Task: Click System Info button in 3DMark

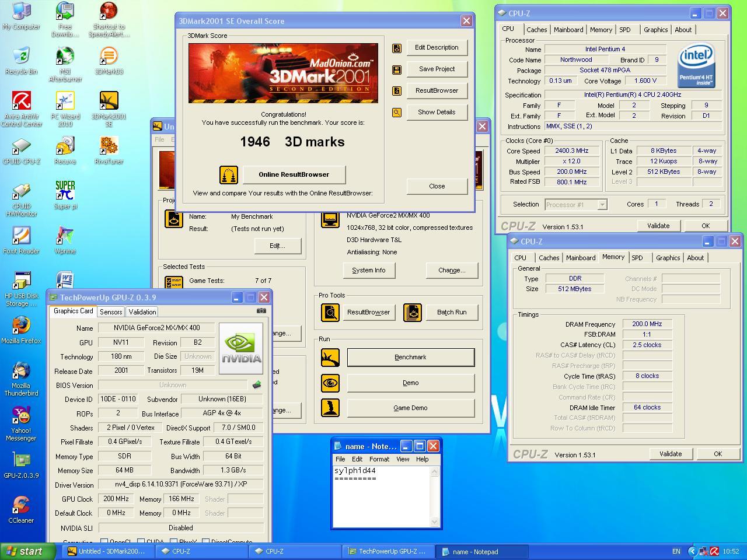Action: coord(368,271)
